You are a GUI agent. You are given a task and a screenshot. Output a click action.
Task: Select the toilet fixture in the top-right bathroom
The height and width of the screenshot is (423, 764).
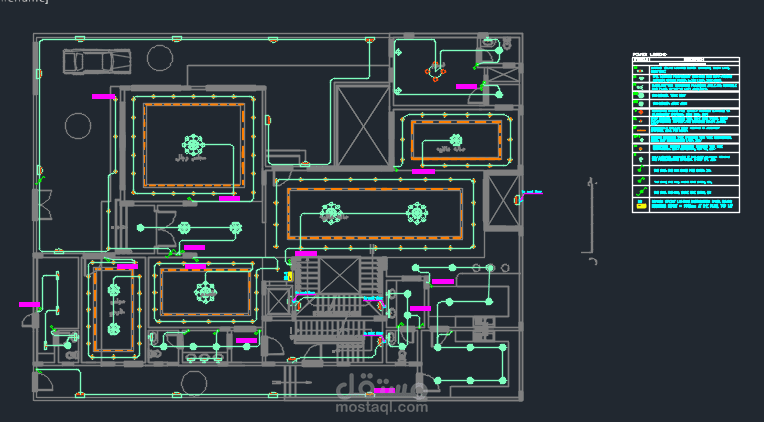507,43
